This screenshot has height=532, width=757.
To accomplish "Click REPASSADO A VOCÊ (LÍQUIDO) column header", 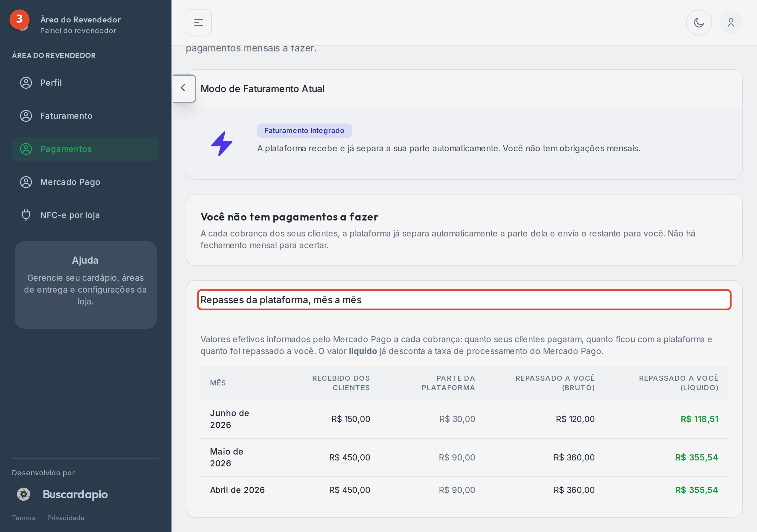I will [679, 383].
